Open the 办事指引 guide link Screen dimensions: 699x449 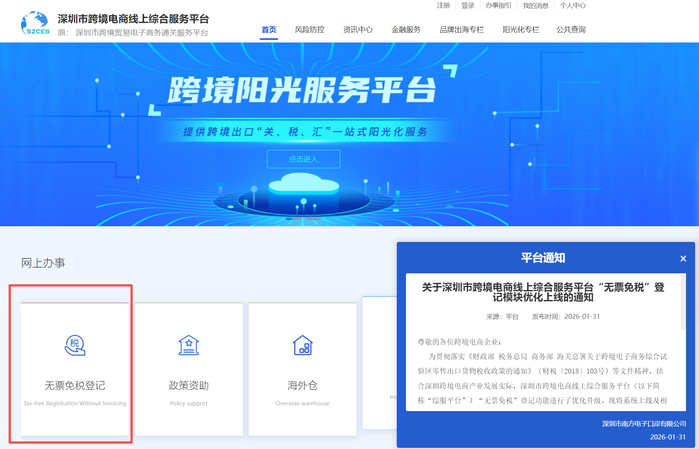(498, 6)
